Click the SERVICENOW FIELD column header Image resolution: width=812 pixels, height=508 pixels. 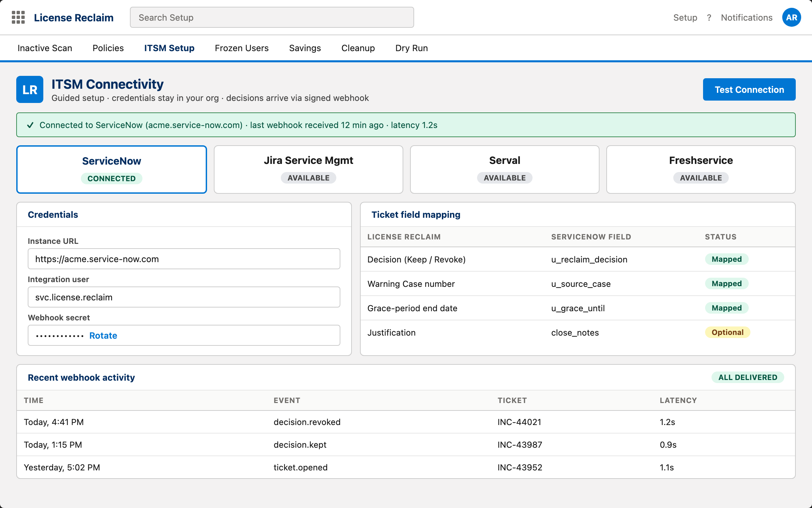[591, 237]
